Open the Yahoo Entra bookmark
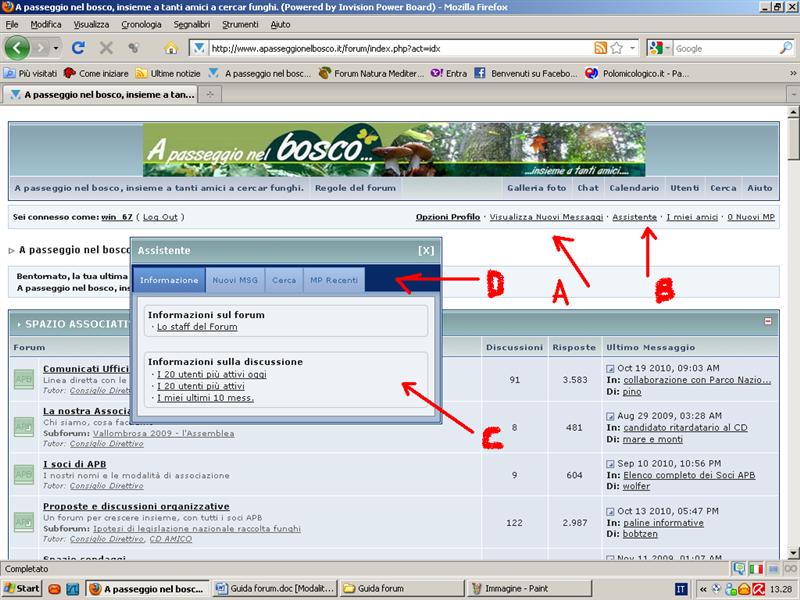This screenshot has width=800, height=600. 449,73
